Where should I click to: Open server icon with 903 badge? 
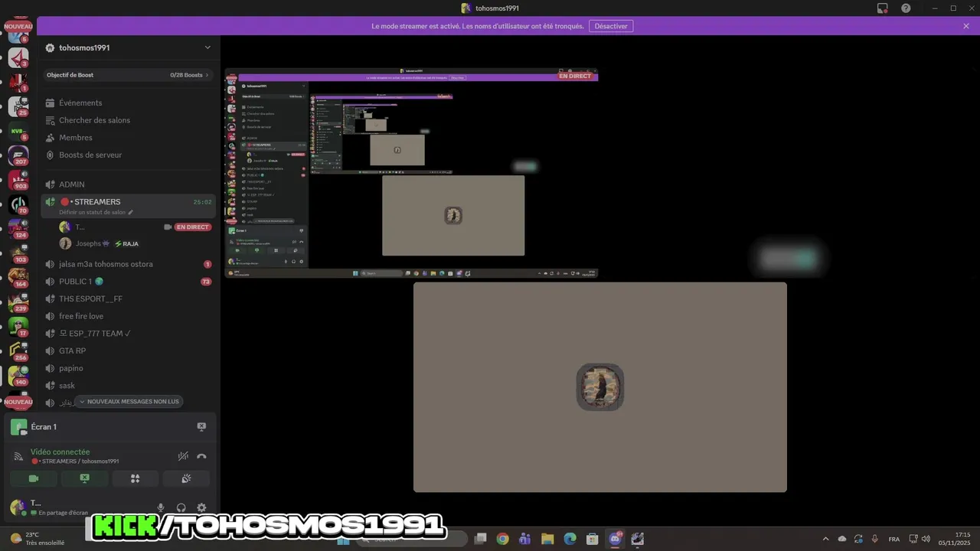(18, 180)
